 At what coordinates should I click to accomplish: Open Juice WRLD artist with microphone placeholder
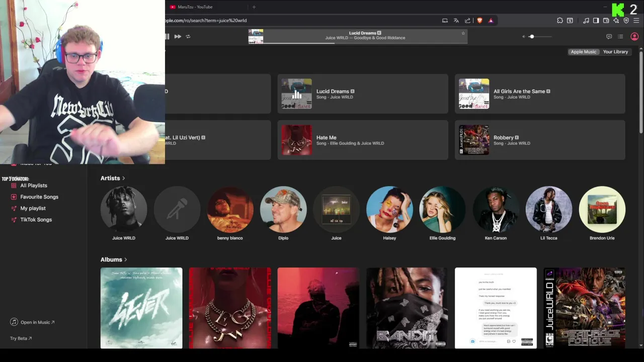coord(177,210)
